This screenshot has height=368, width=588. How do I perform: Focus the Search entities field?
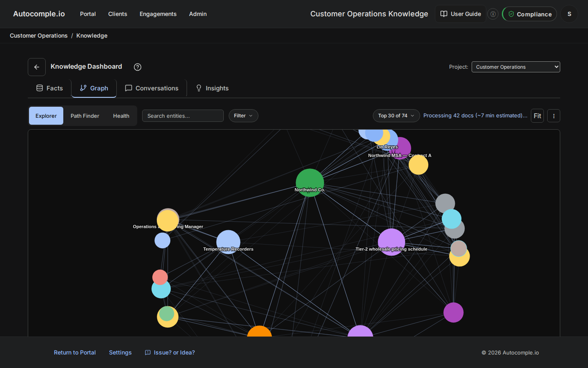pos(183,116)
